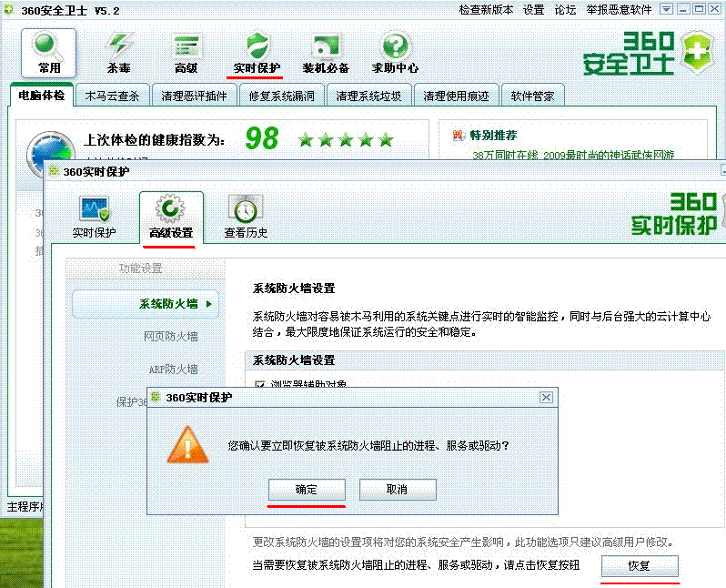Screen dimensions: 726x588
Task: Click the 360安全卫士 green shield logo
Action: pos(699,52)
